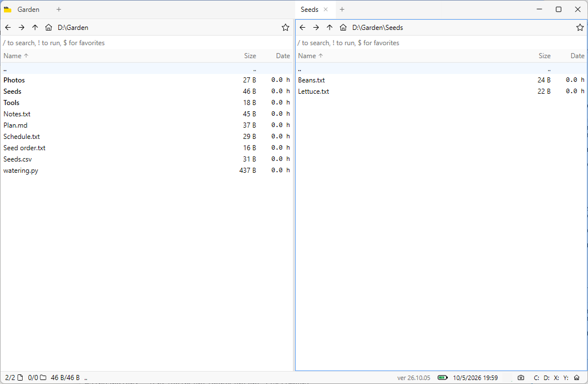Screen dimensions: 588x384
Task: Select Seed order.txt file
Action: pos(146,147)
